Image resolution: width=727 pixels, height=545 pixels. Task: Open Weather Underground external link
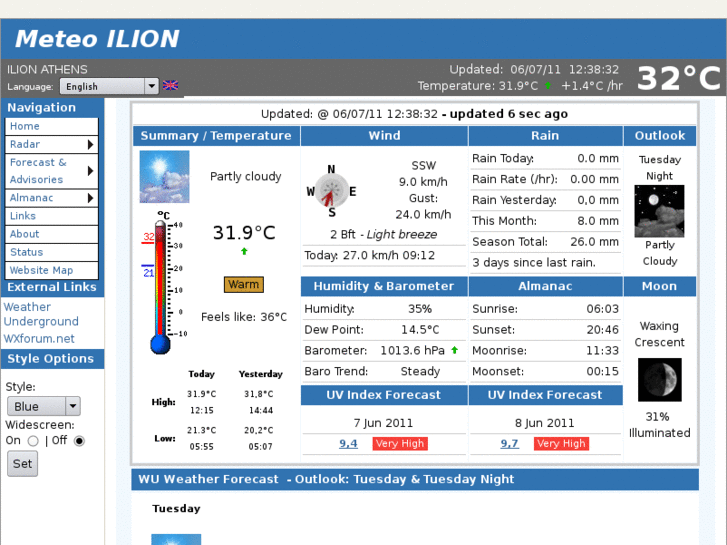[x=41, y=314]
